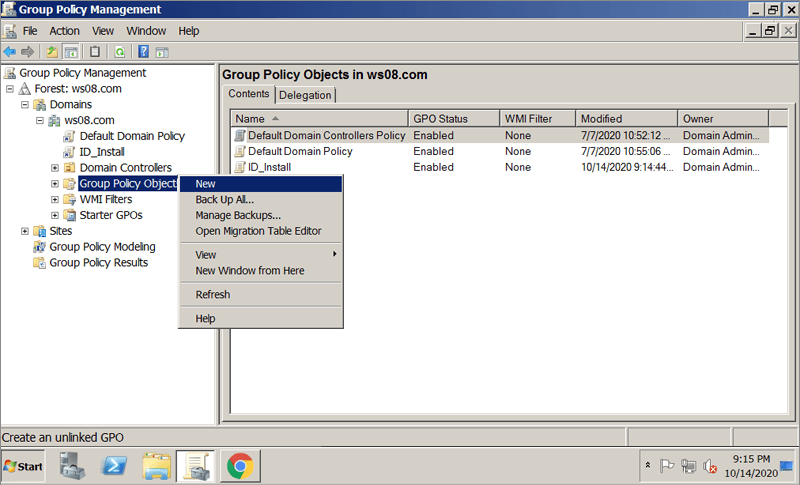Viewport: 800px width, 485px height.
Task: Switch to the Contents tab
Action: [x=248, y=94]
